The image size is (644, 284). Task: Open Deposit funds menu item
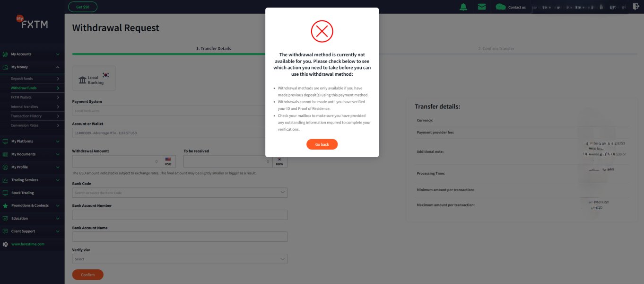(22, 79)
